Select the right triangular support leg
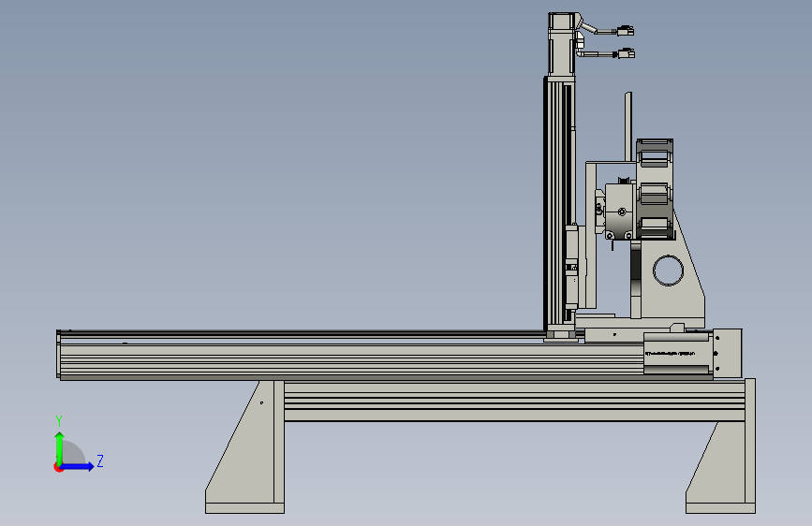 721,446
